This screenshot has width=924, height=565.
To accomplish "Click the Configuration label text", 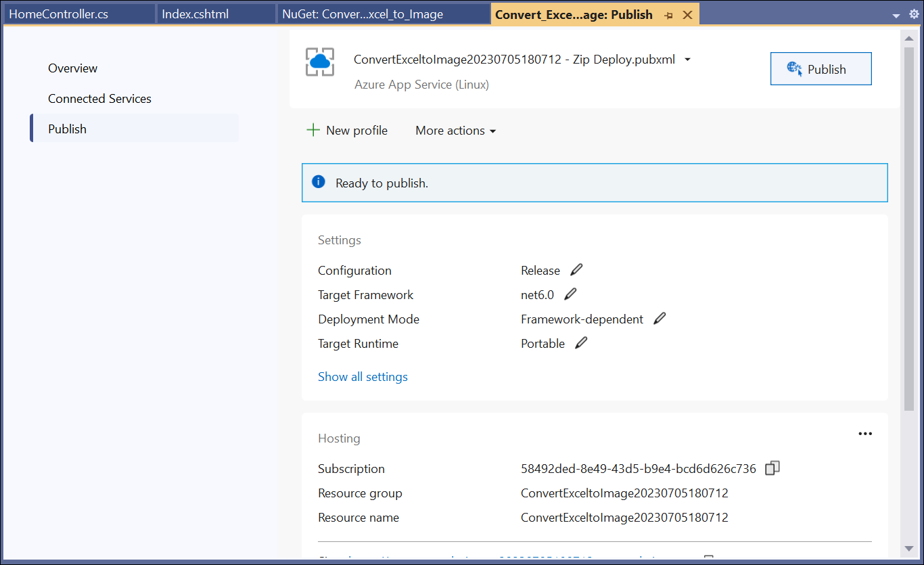I will pos(354,271).
